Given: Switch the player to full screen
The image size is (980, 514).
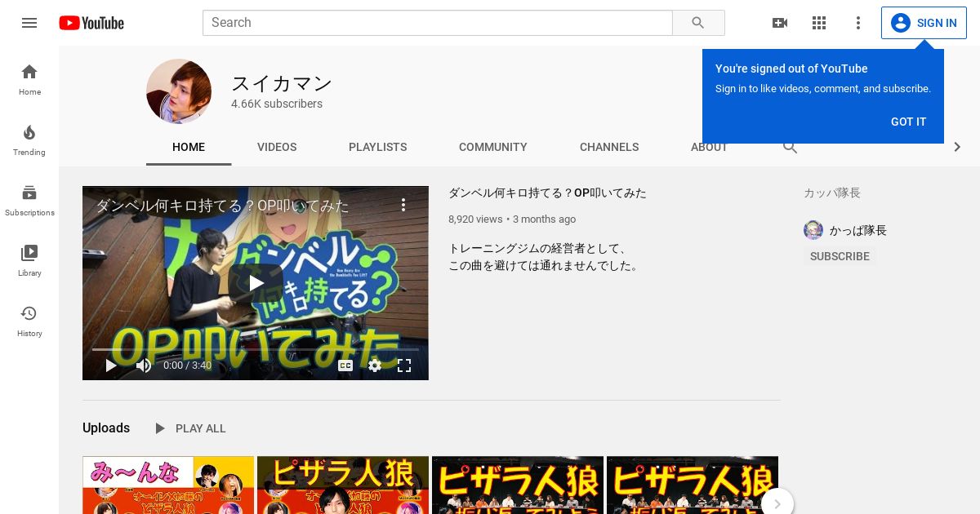Looking at the screenshot, I should pyautogui.click(x=404, y=366).
